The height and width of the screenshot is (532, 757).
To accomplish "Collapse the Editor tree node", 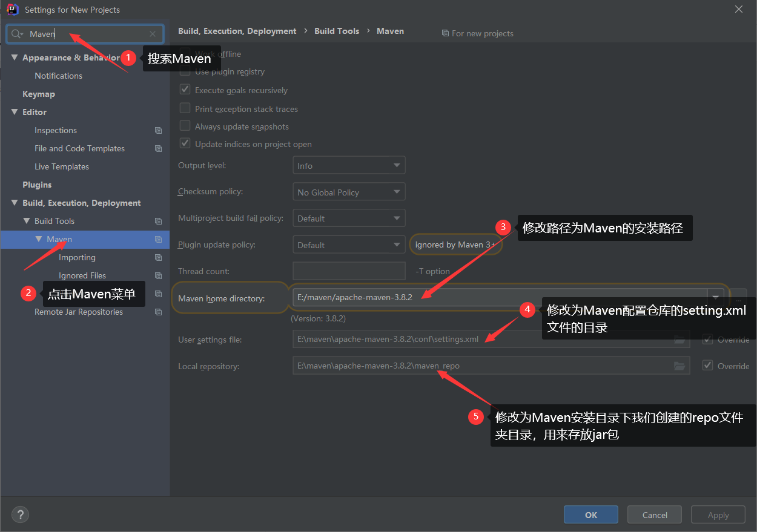I will (x=15, y=112).
